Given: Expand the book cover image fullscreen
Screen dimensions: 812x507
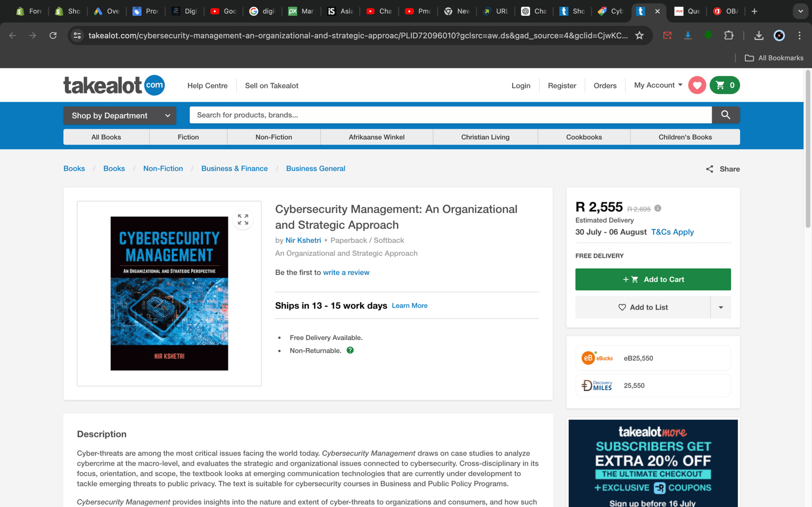Looking at the screenshot, I should [243, 219].
